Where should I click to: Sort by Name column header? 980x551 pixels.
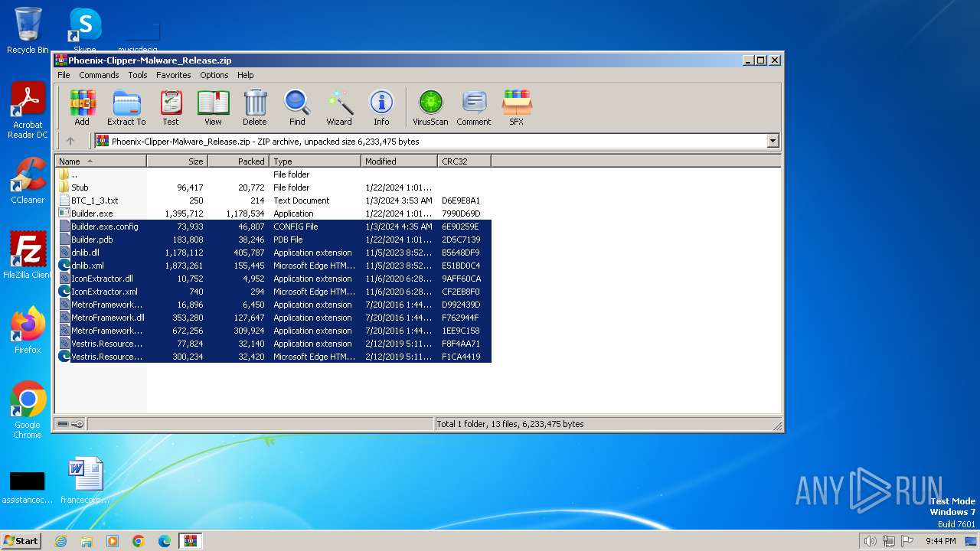tap(100, 161)
